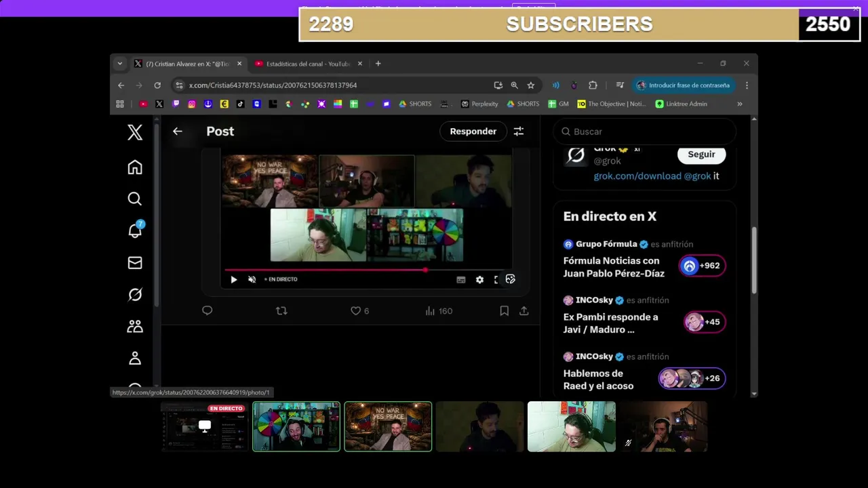This screenshot has width=868, height=488.
Task: Open the Chrome three-dot menu
Action: pyautogui.click(x=747, y=85)
